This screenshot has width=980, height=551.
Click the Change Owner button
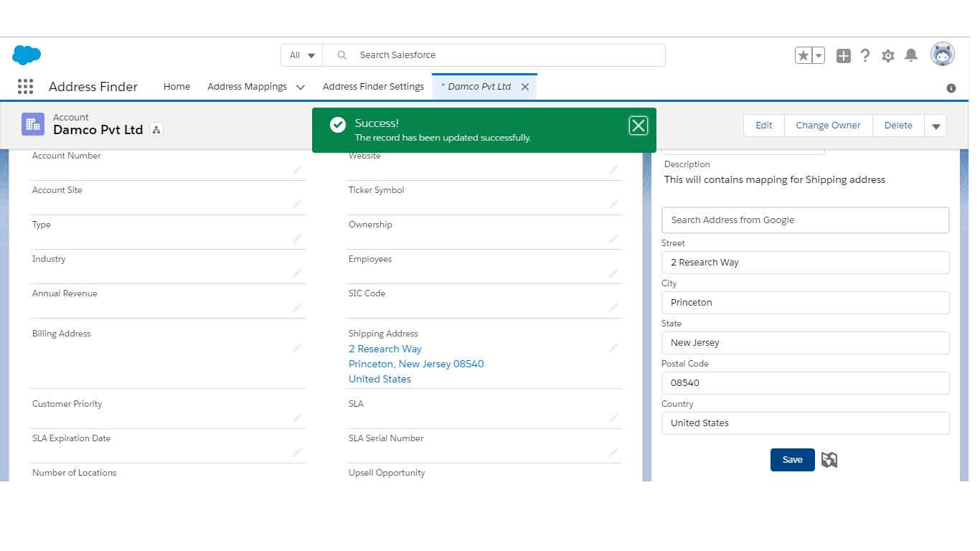828,125
